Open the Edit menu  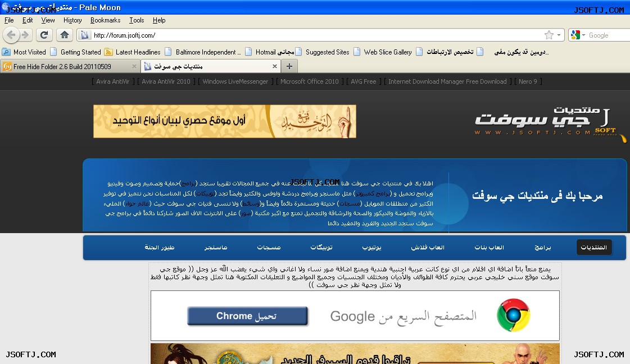[28, 20]
